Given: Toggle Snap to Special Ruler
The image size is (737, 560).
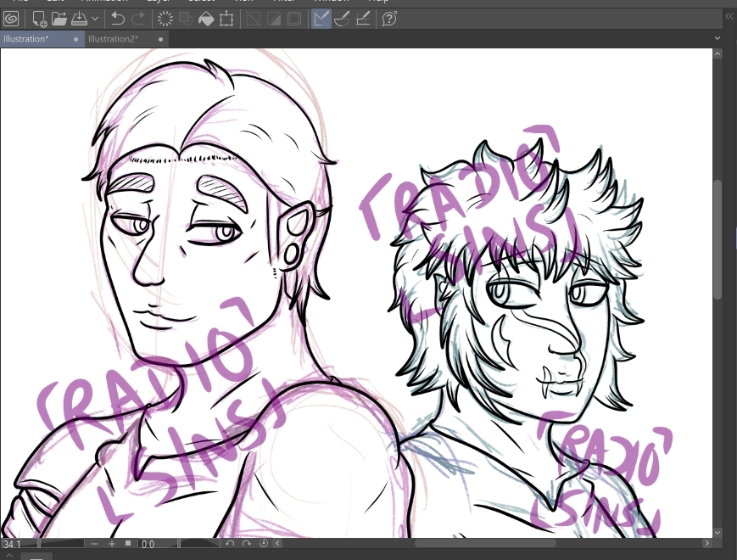Looking at the screenshot, I should (342, 18).
